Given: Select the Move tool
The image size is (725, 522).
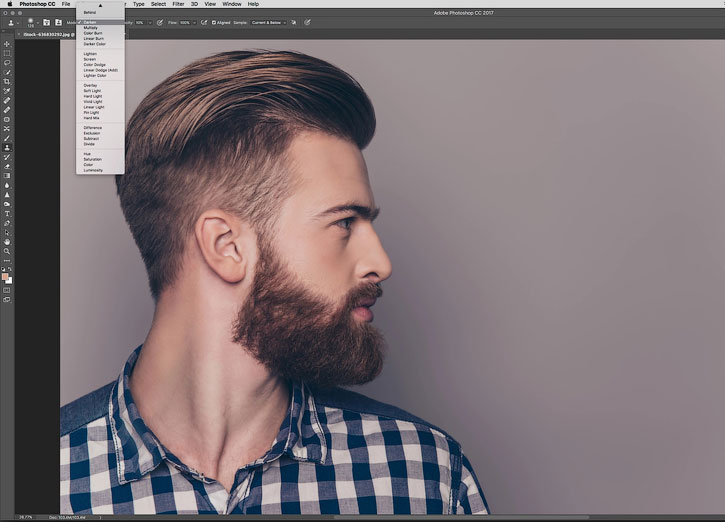Looking at the screenshot, I should coord(7,44).
